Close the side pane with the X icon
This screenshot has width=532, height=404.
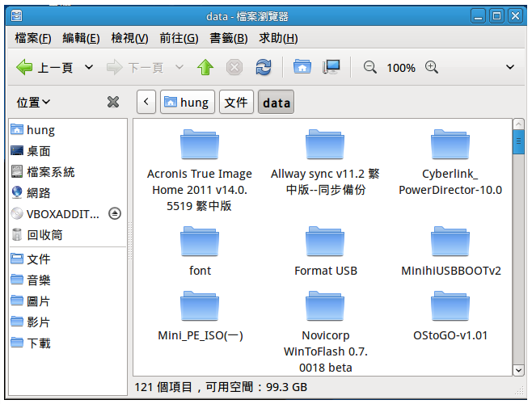click(x=113, y=102)
